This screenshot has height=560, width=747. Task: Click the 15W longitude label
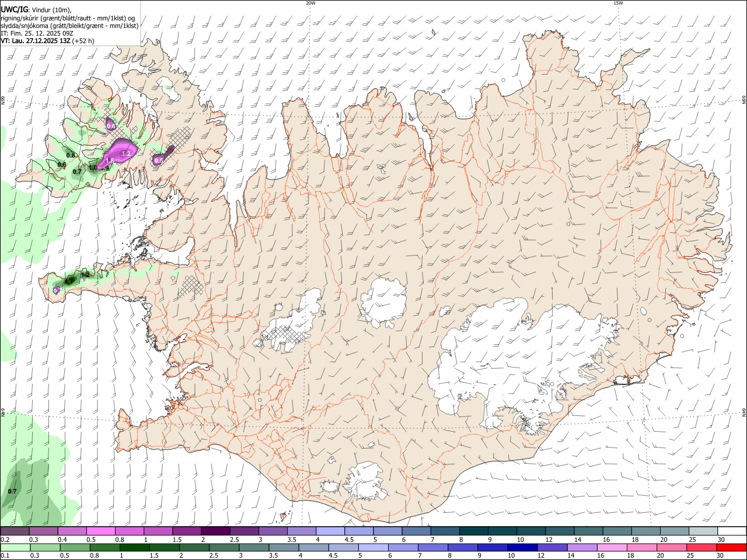click(x=618, y=3)
